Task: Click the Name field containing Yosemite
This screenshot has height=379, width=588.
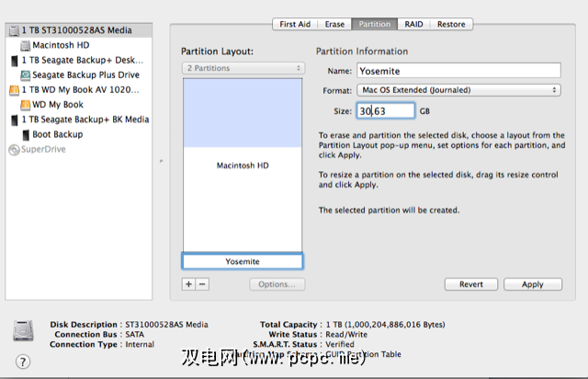Action: point(459,71)
